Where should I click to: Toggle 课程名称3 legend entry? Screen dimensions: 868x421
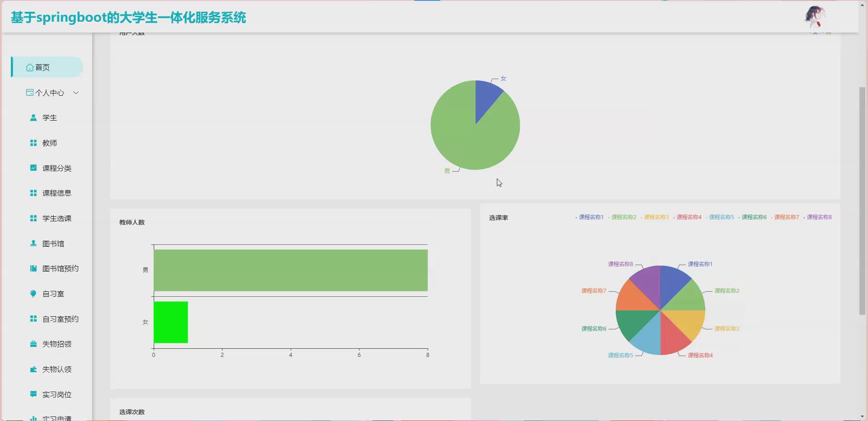click(x=655, y=217)
